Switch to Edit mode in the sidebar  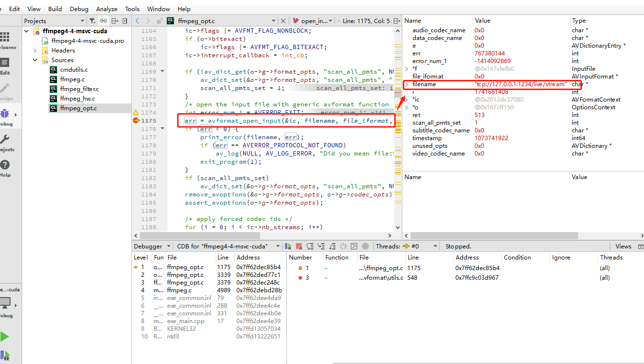click(x=5, y=66)
